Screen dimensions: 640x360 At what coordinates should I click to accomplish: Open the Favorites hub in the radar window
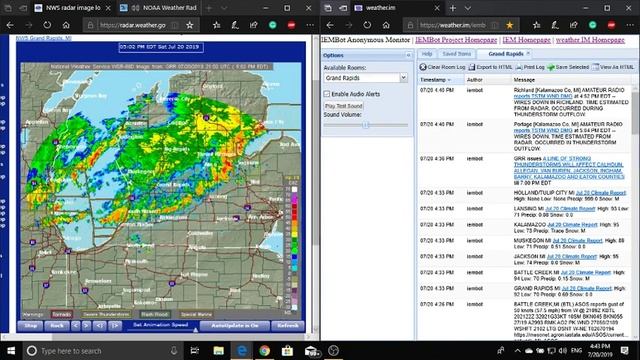[216, 25]
